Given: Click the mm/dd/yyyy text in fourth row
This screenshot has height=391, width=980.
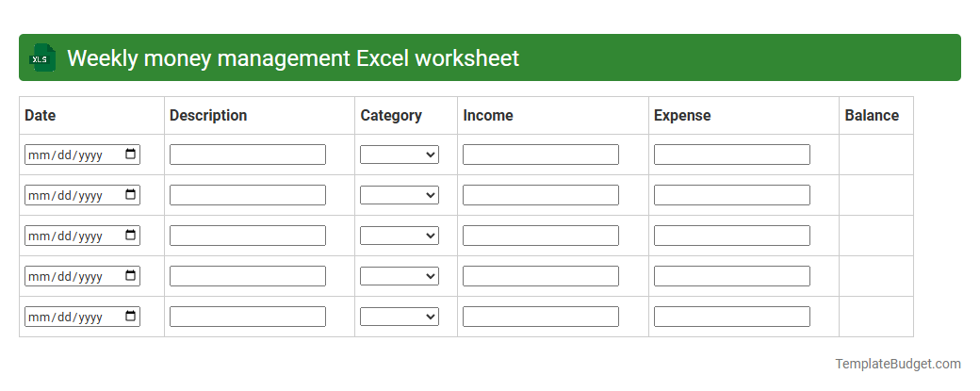Looking at the screenshot, I should tap(65, 277).
